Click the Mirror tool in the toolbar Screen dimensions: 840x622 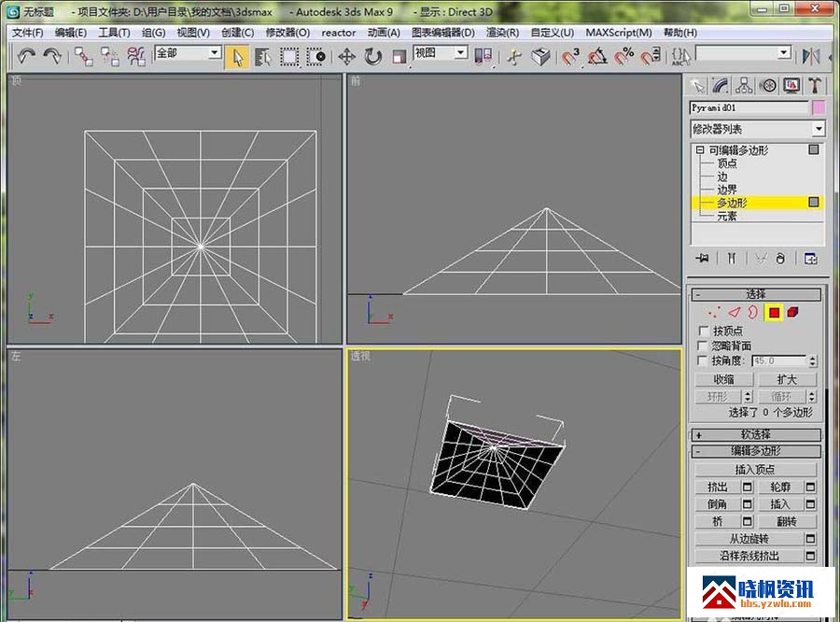[x=810, y=57]
